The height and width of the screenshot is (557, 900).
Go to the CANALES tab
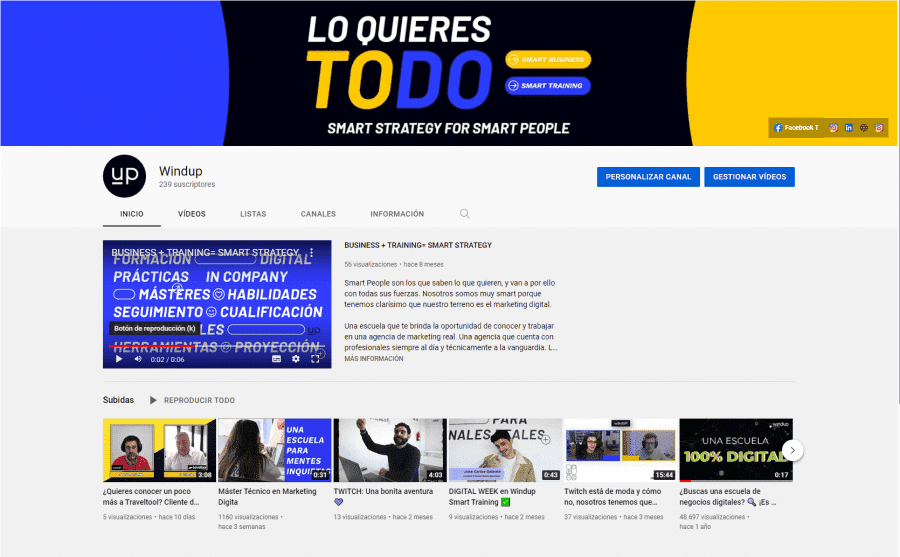pyautogui.click(x=318, y=214)
